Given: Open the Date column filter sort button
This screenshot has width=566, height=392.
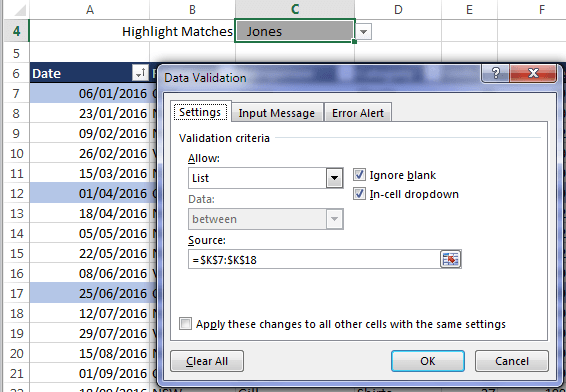Looking at the screenshot, I should pyautogui.click(x=140, y=73).
